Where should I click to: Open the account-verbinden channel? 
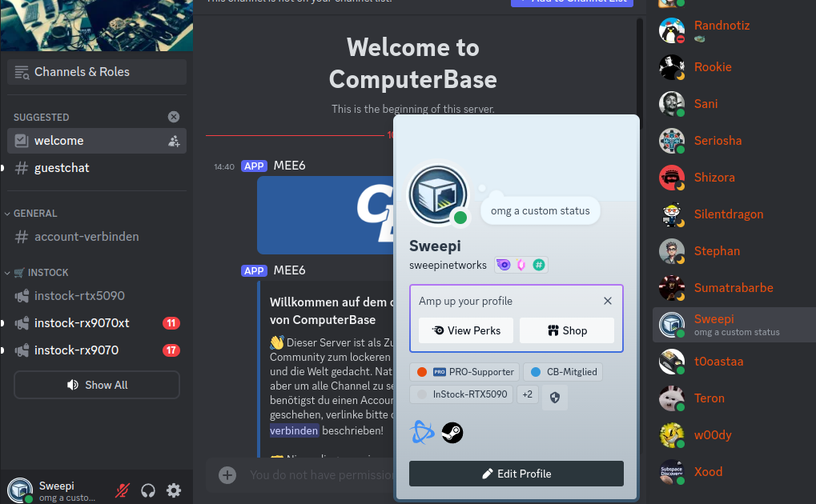click(x=97, y=237)
